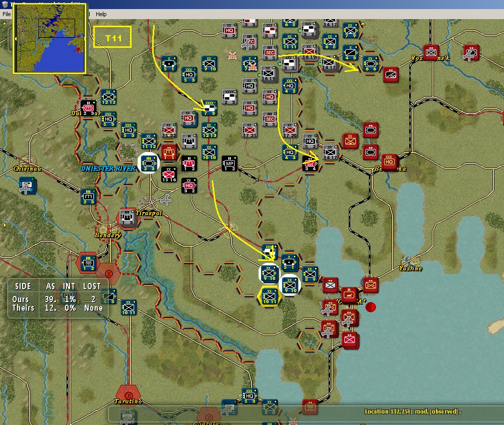Viewport: 504px width, 425px height.
Task: Click the 'LOST' column header
Action: [x=92, y=286]
